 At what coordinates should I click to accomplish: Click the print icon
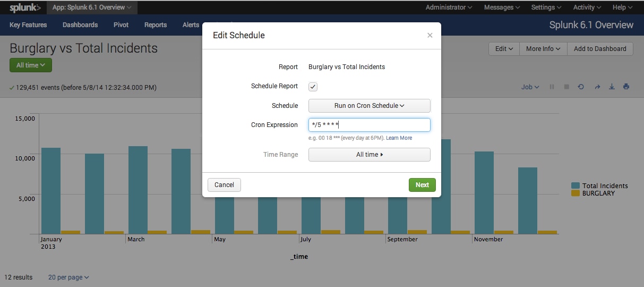point(626,87)
